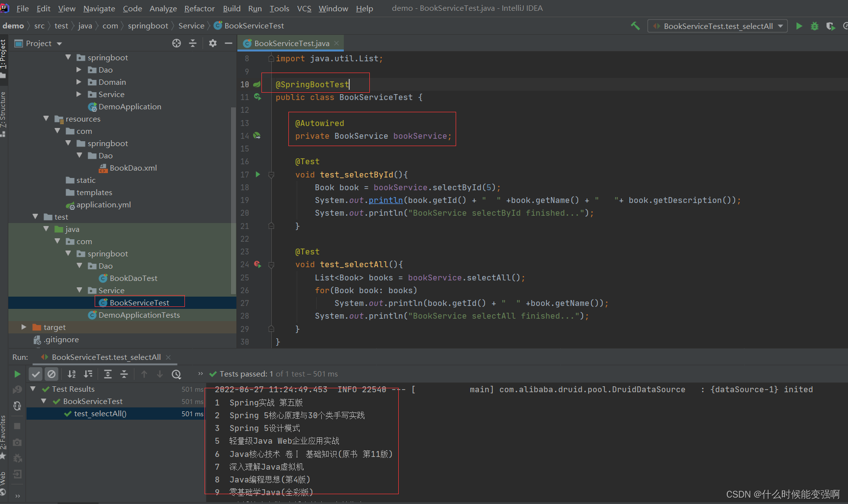Collapse the Test Results node
Screen dimensions: 848x504
32,389
